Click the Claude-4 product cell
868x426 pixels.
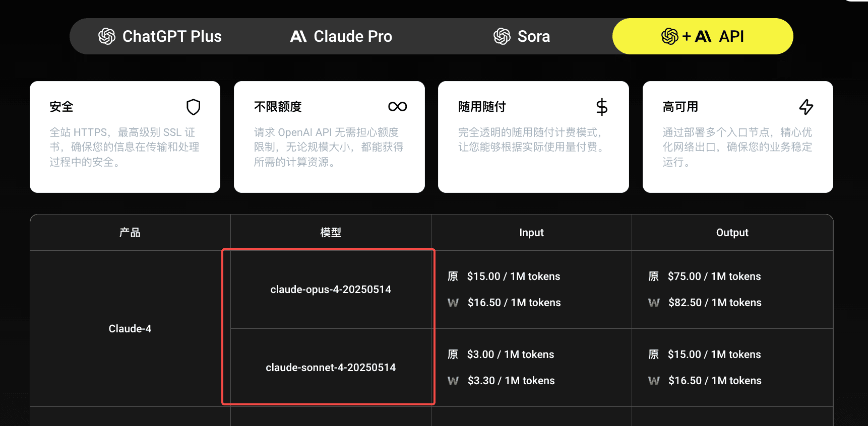pyautogui.click(x=130, y=329)
